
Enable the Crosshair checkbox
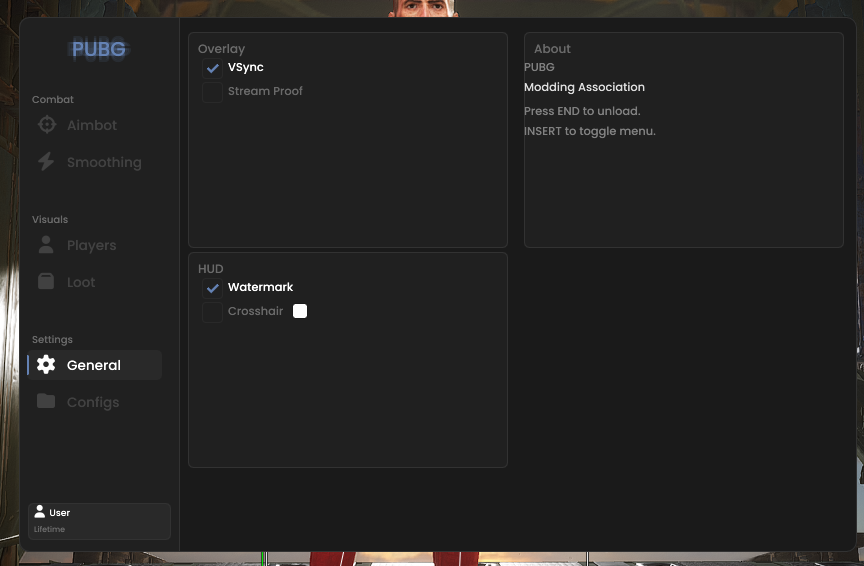point(212,312)
